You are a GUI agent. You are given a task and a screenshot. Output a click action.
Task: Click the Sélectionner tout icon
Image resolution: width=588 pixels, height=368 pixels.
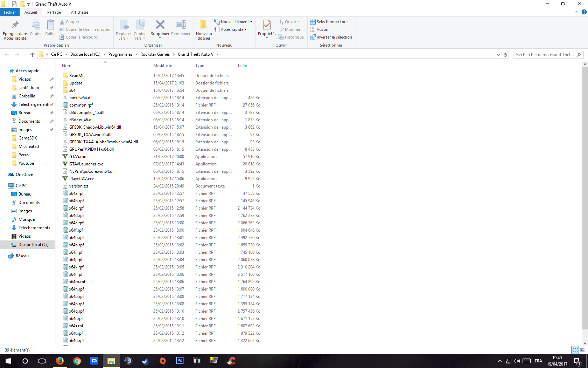(313, 22)
